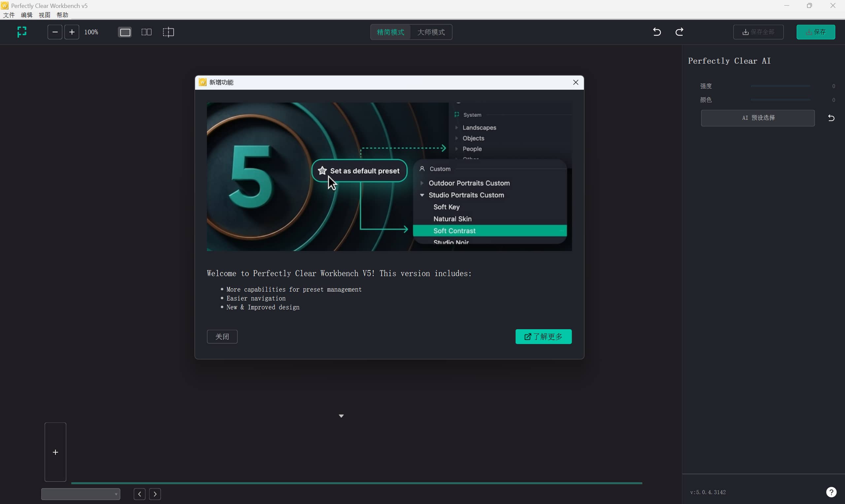845x504 pixels.
Task: Restore down the application window
Action: [x=809, y=5]
